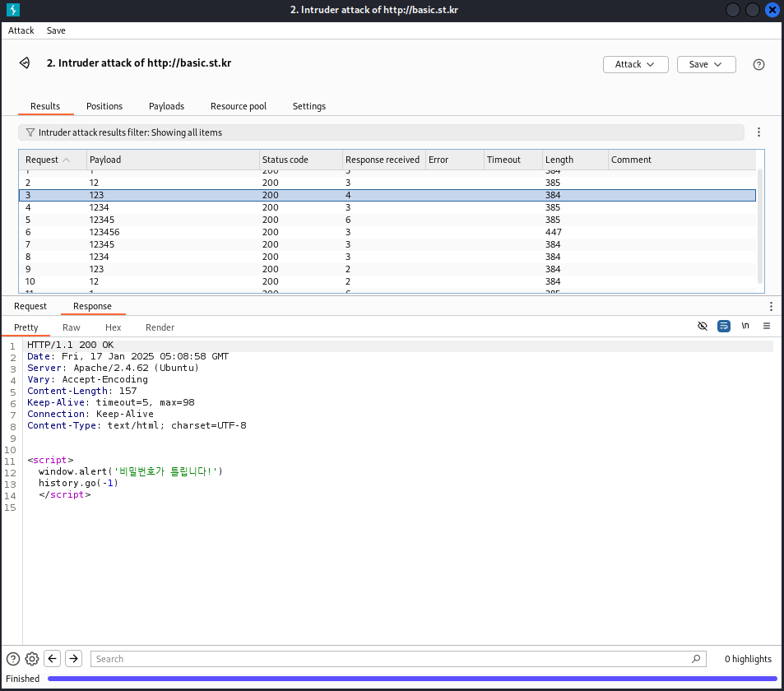This screenshot has height=691, width=784.
Task: Select the Pretty view tab
Action: coord(26,327)
